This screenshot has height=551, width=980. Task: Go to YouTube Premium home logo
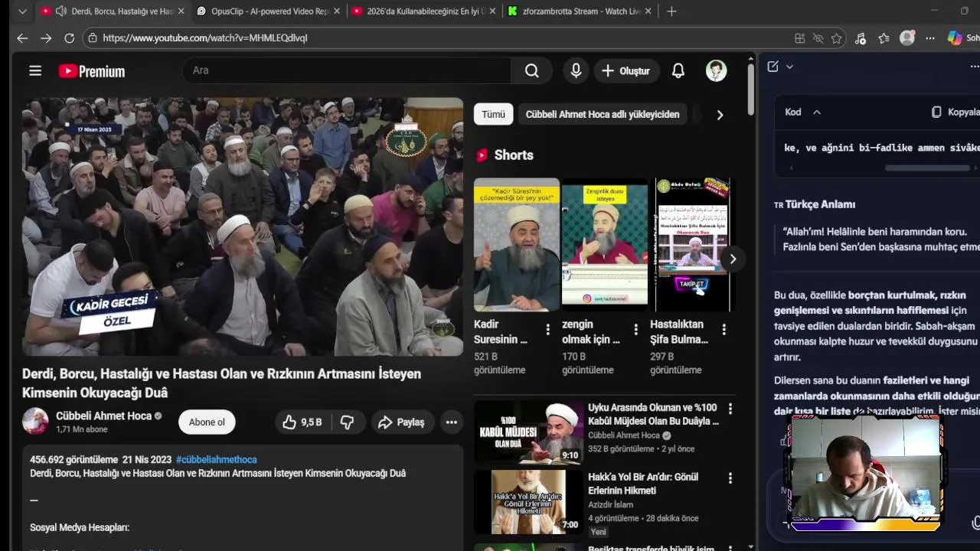pyautogui.click(x=92, y=71)
